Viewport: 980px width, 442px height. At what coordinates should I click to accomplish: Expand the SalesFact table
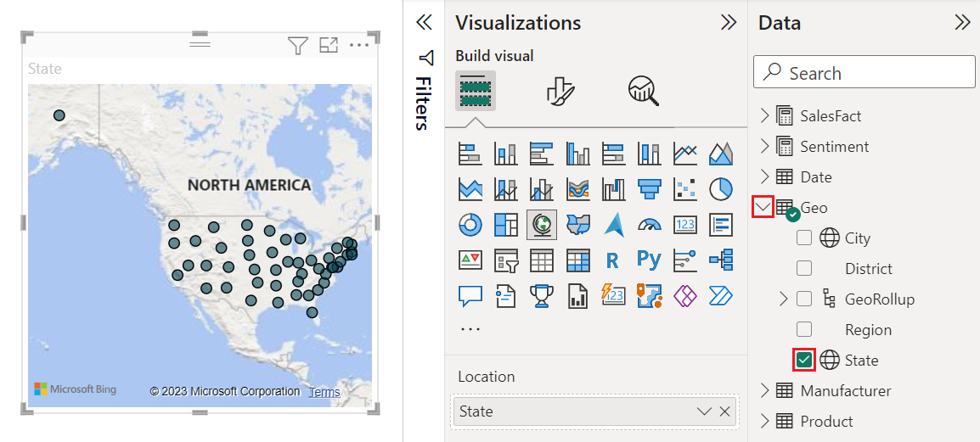[763, 115]
